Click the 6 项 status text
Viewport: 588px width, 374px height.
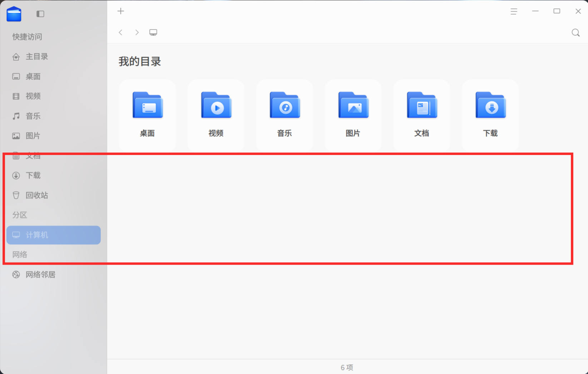[347, 368]
